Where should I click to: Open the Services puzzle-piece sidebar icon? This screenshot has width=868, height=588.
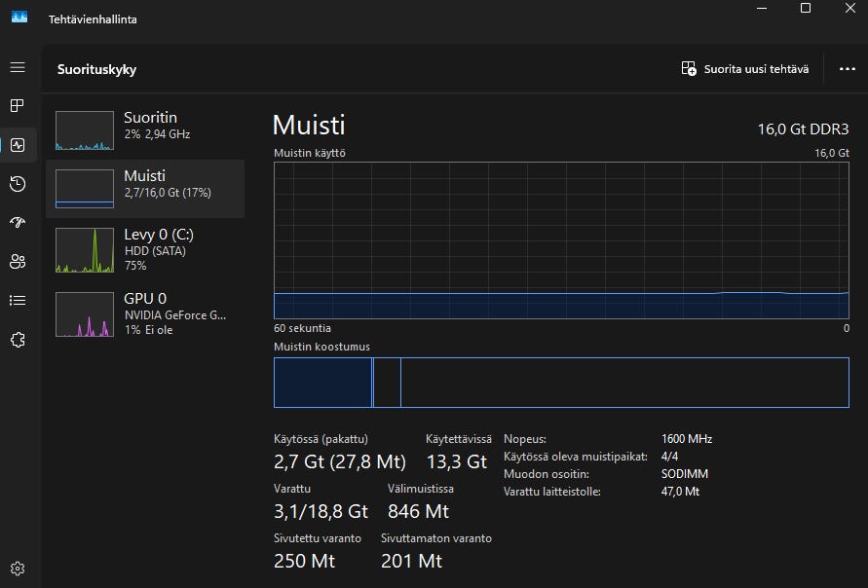[x=18, y=340]
